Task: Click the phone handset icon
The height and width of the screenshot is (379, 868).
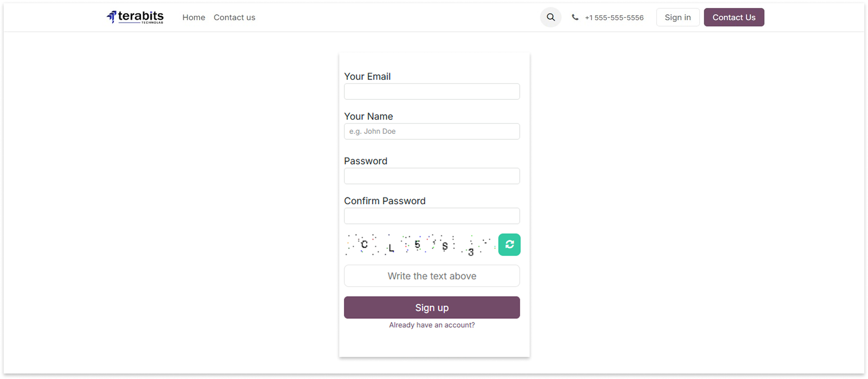Action: pos(575,17)
